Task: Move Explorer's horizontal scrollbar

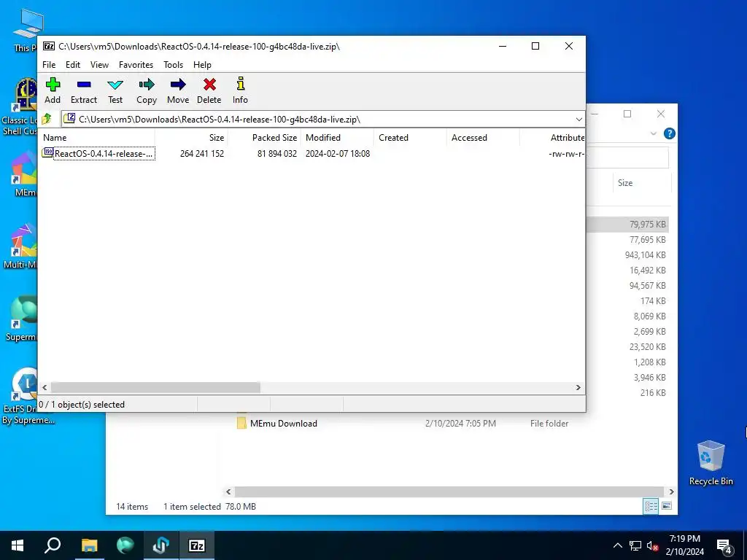Action: tap(449, 491)
